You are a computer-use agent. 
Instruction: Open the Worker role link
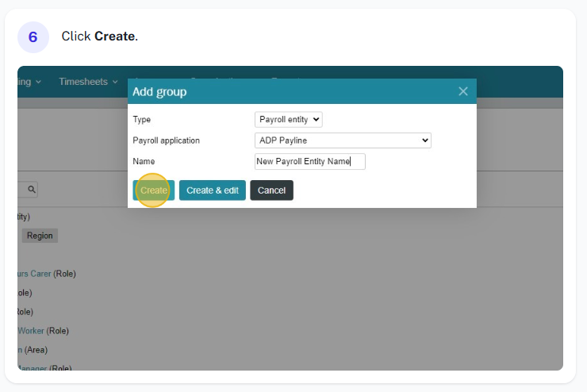[x=31, y=331]
